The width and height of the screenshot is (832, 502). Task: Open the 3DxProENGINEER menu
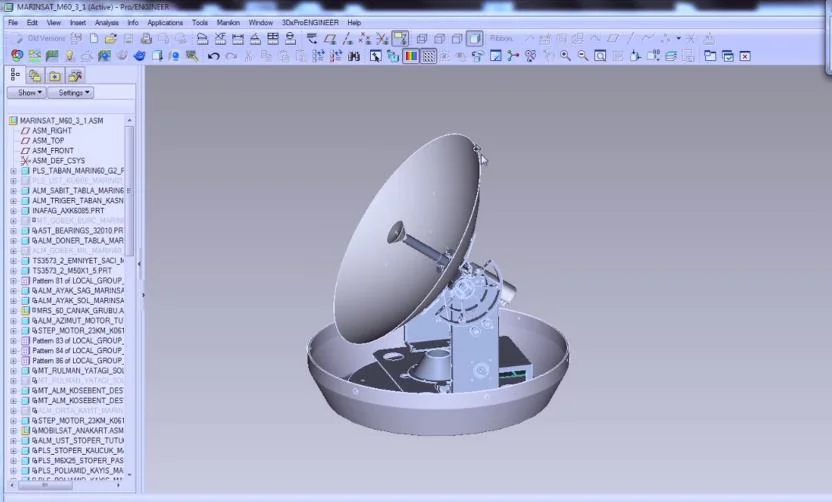(x=310, y=23)
